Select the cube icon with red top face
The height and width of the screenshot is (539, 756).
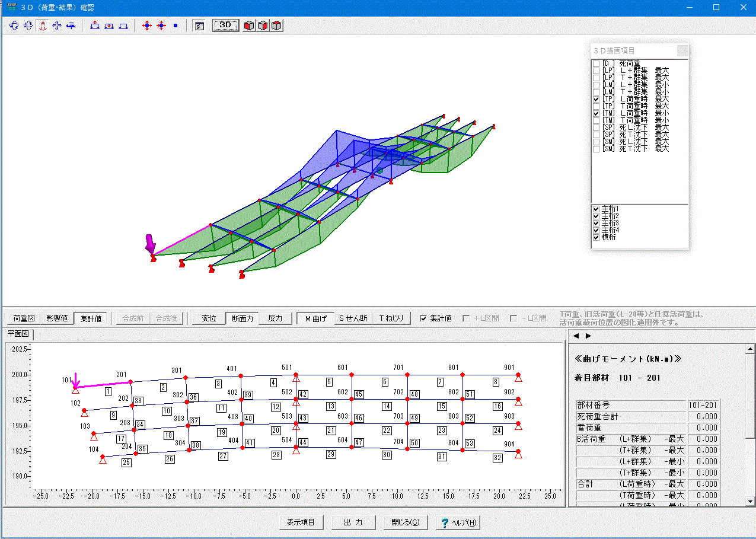point(276,25)
